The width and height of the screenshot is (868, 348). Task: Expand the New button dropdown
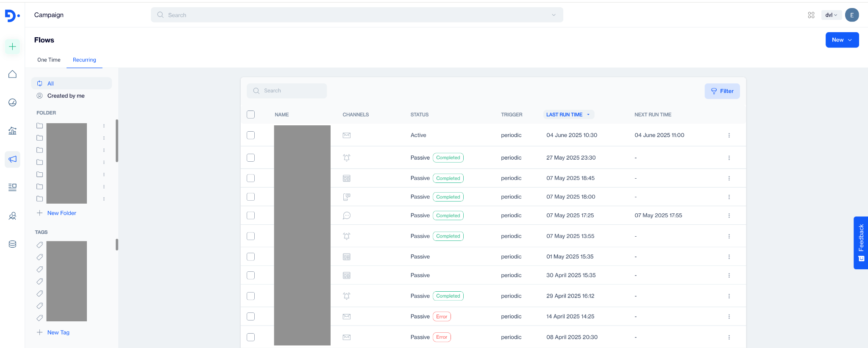point(842,40)
